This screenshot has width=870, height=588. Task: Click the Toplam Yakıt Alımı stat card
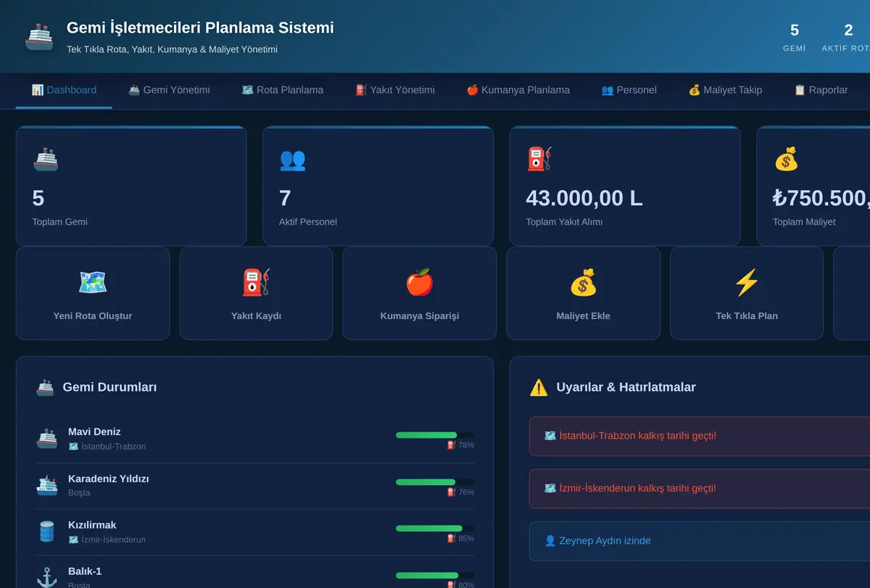tap(625, 186)
